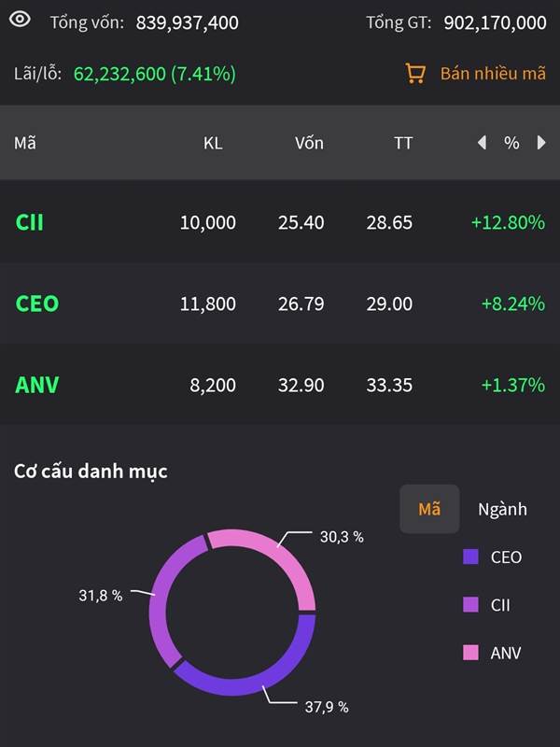
Task: Toggle the eye icon to hide balances
Action: [21, 21]
